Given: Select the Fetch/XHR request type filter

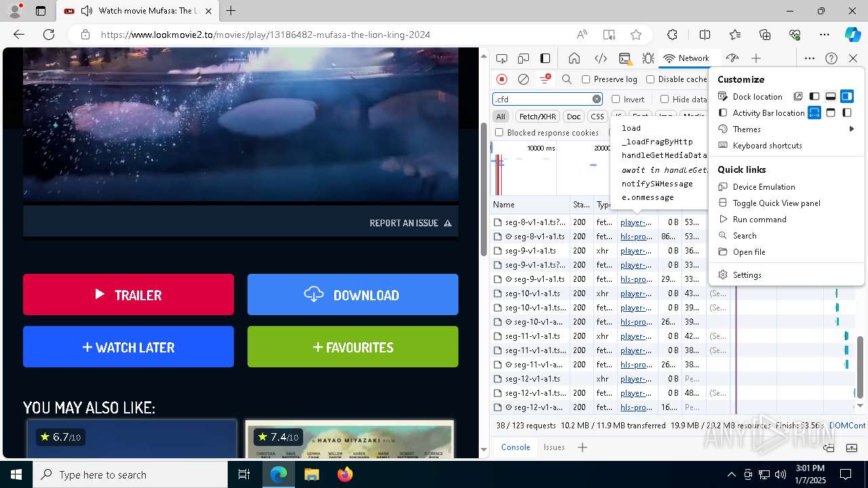Looking at the screenshot, I should [538, 117].
